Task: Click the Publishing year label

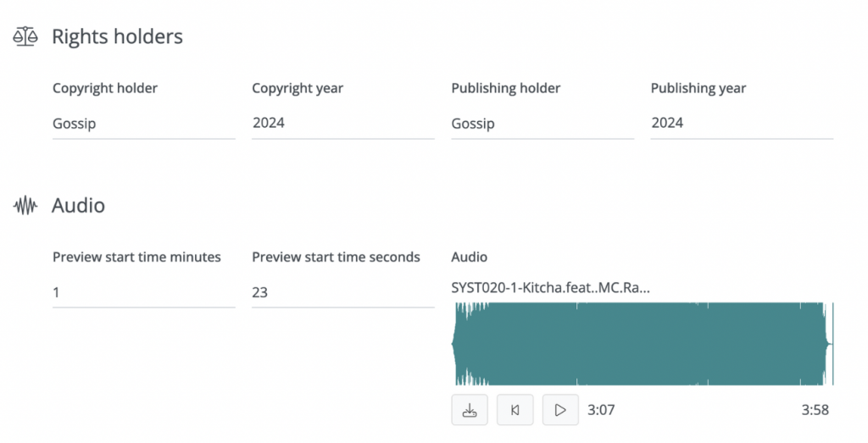Action: (698, 88)
